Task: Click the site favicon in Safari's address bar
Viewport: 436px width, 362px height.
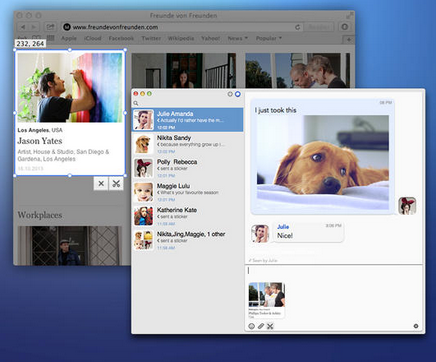Action: pos(67,27)
